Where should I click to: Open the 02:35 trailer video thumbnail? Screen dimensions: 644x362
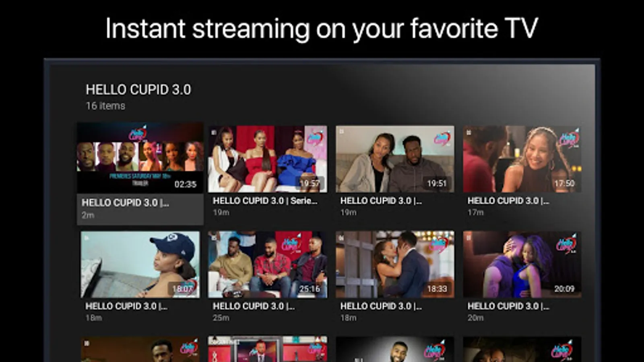pos(140,158)
